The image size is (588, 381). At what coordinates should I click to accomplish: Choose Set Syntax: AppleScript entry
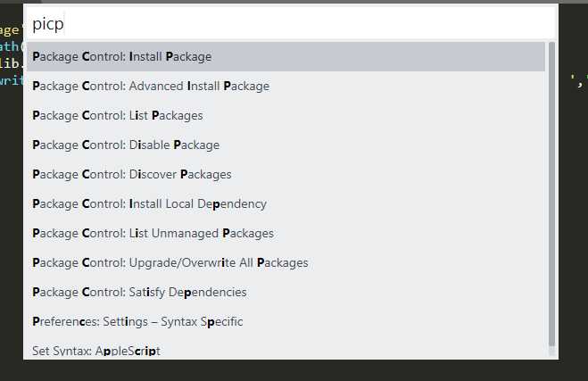click(95, 351)
